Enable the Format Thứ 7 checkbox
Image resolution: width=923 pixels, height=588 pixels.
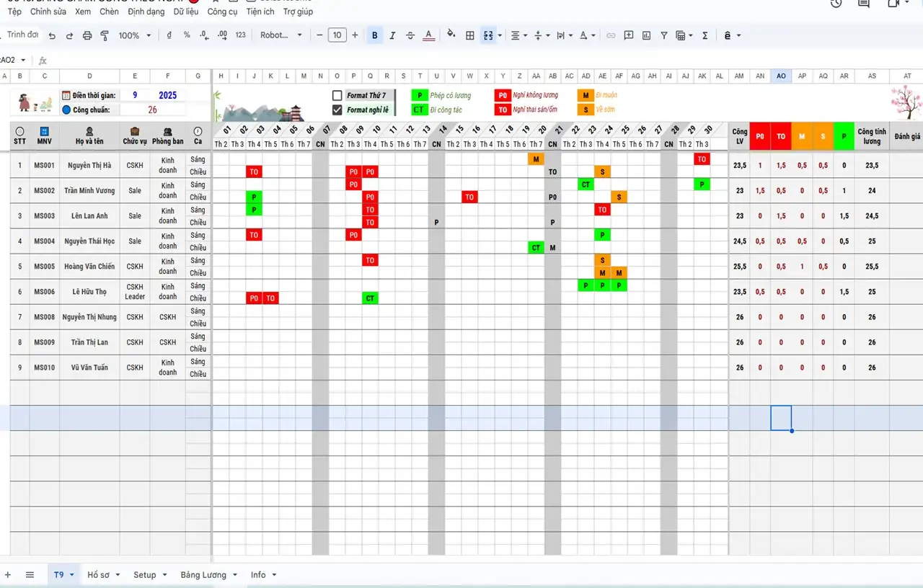pyautogui.click(x=337, y=95)
